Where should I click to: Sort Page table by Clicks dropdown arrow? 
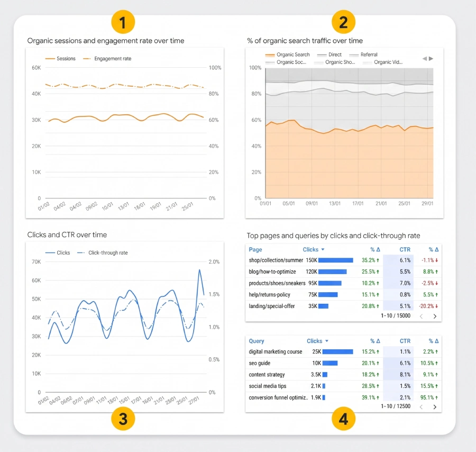323,249
